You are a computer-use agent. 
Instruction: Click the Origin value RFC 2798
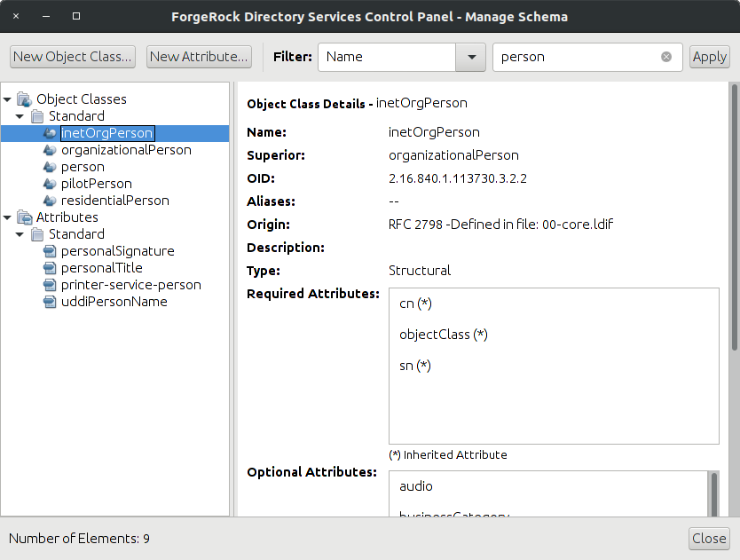point(500,225)
